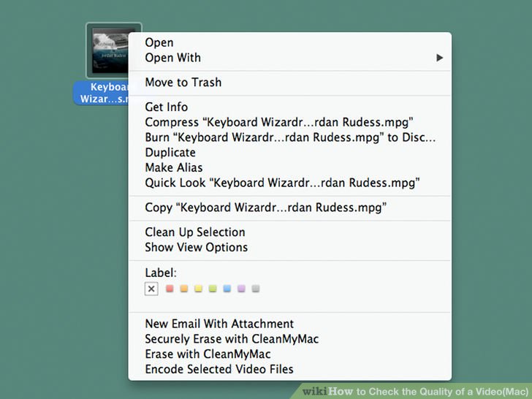Viewport: 532px width, 399px height.
Task: Apply the green label color
Action: tap(213, 289)
